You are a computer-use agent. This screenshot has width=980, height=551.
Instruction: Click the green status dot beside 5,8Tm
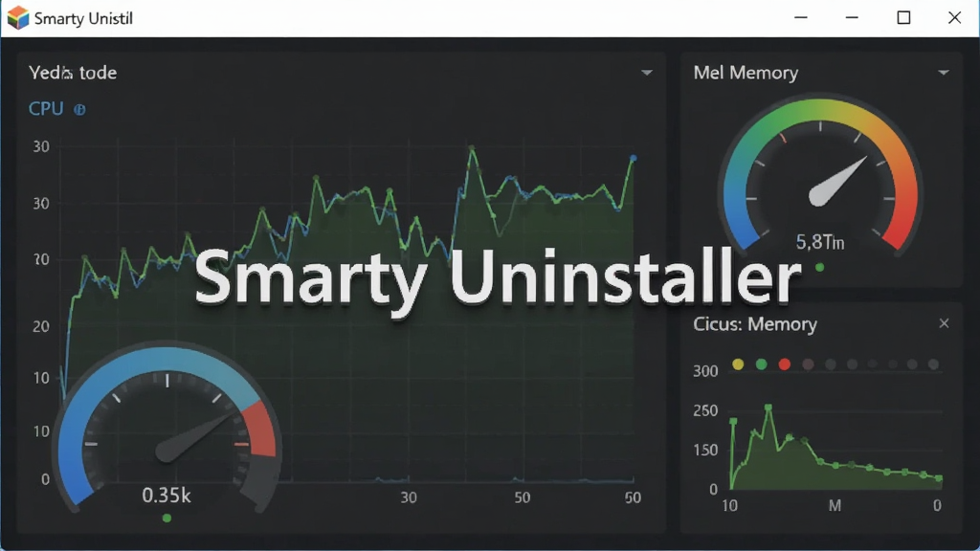pyautogui.click(x=820, y=268)
